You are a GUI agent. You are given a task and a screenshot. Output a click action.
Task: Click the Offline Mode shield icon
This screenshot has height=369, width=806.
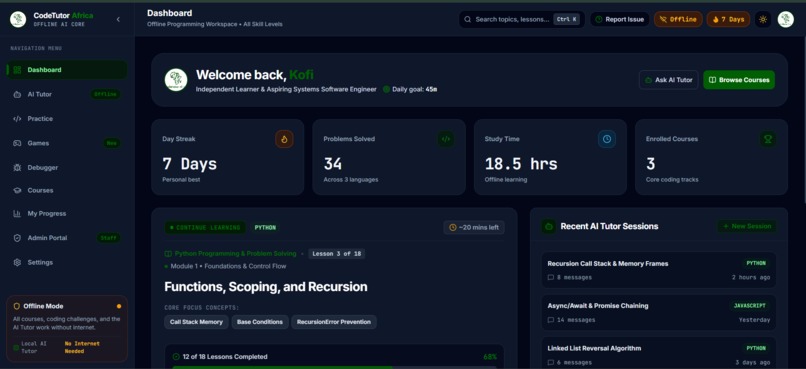coord(17,306)
